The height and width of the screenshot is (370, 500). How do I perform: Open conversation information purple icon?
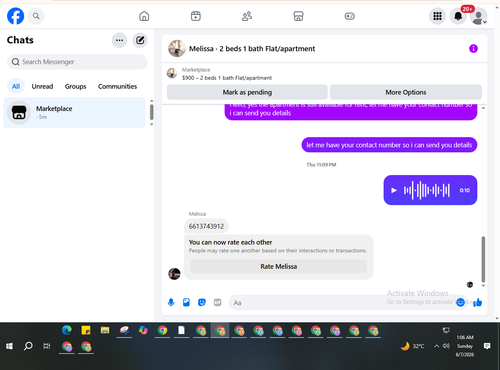point(473,49)
